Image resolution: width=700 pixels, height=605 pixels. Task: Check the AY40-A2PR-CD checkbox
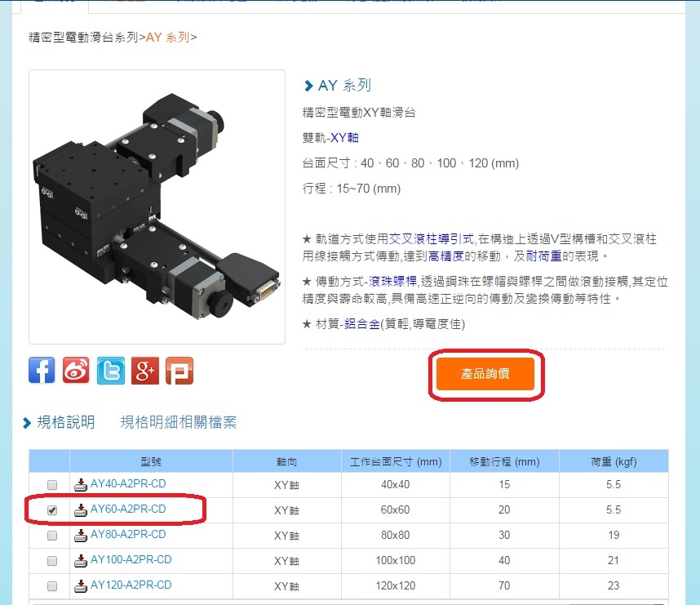[52, 485]
